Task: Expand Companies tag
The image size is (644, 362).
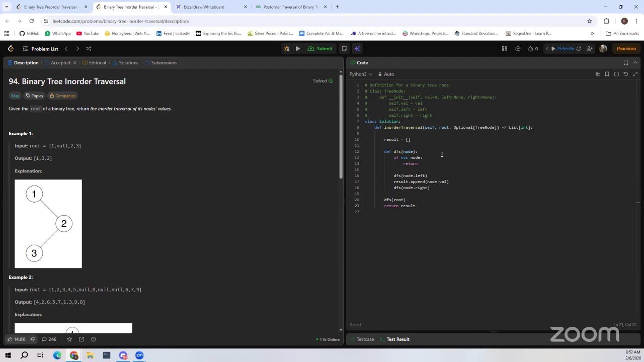Action: click(62, 96)
